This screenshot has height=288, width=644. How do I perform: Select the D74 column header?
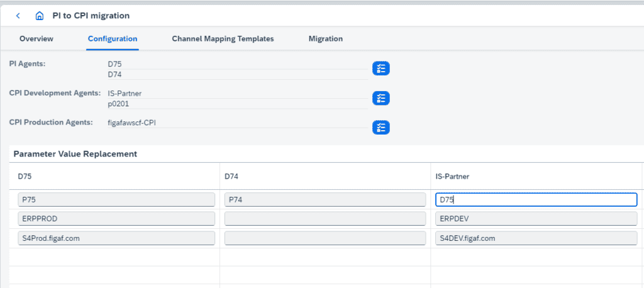click(230, 176)
